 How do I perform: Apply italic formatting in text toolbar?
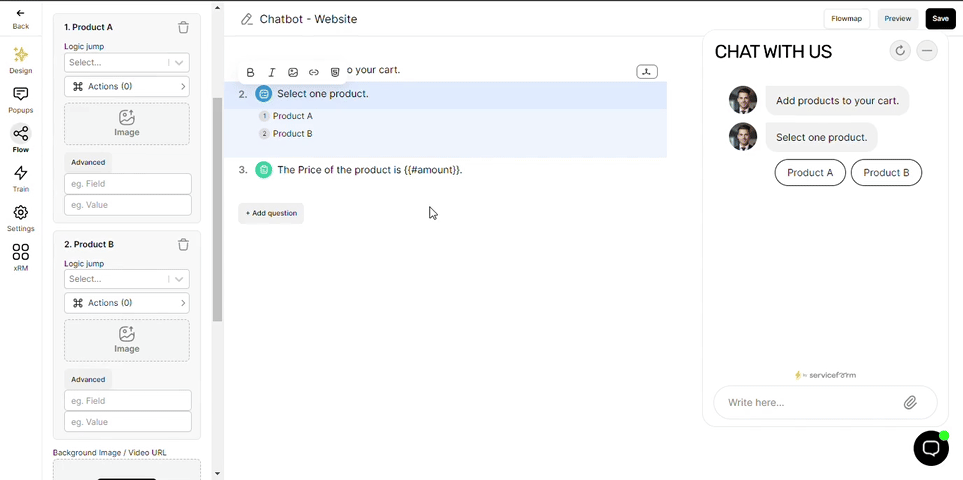[271, 72]
